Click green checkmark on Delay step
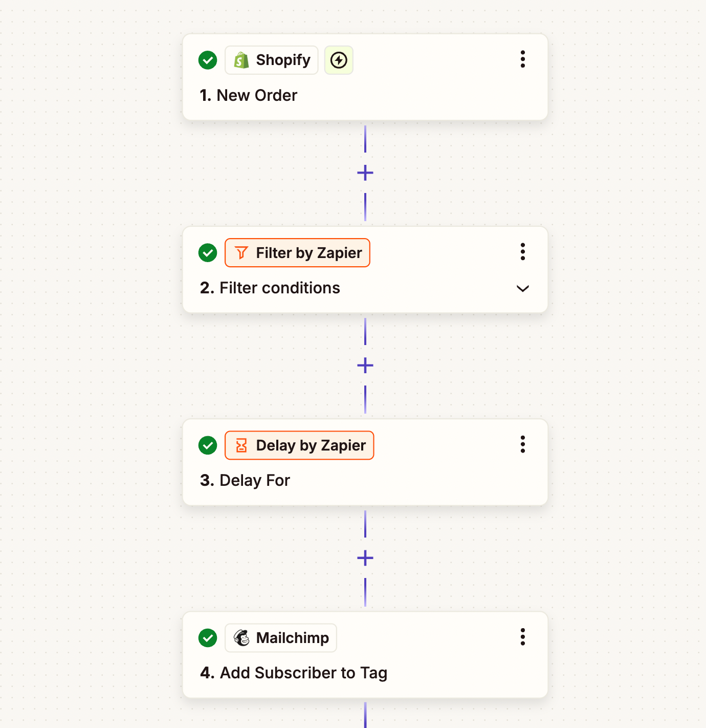This screenshot has height=728, width=706. (x=208, y=445)
